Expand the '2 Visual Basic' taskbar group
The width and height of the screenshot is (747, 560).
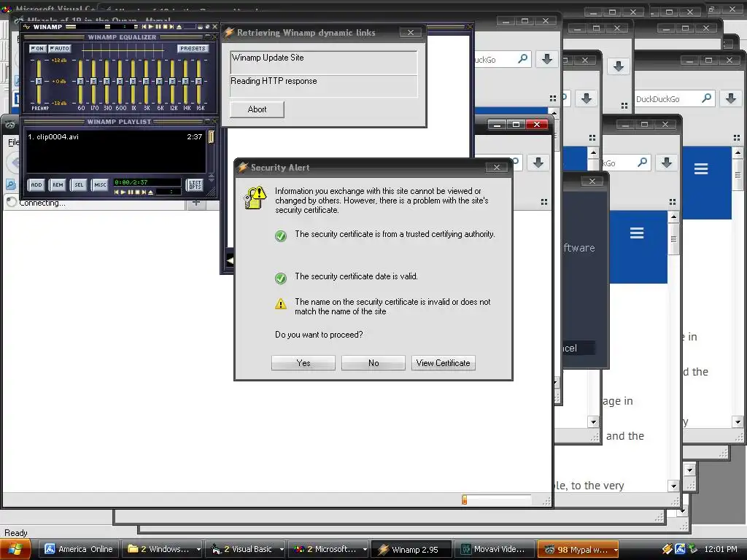click(282, 549)
